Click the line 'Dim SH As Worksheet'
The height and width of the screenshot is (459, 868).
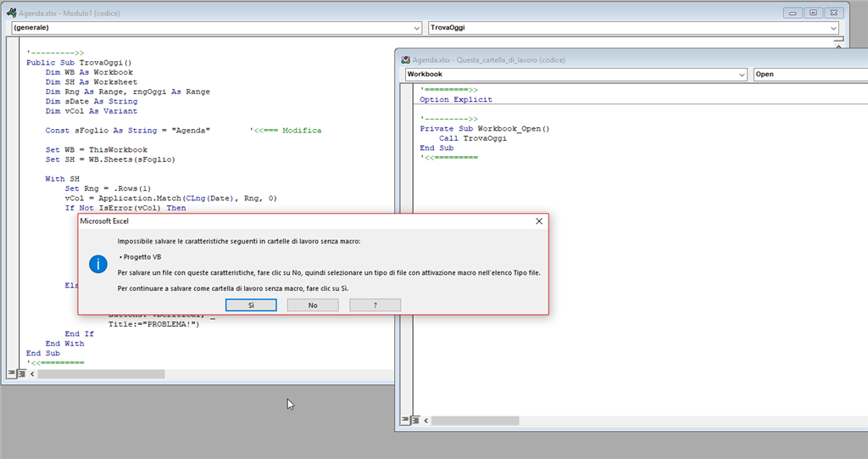point(92,82)
